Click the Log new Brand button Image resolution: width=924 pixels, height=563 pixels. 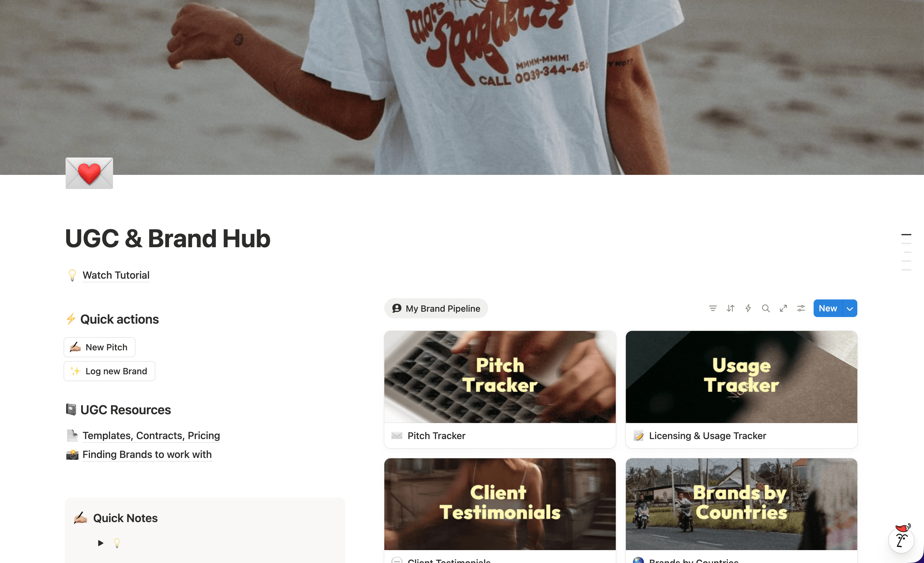(x=109, y=371)
